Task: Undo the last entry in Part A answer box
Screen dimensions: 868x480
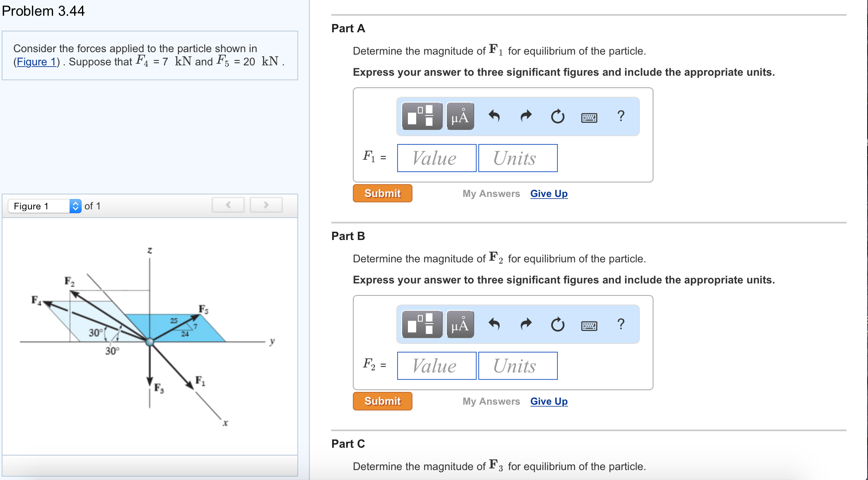Action: (x=495, y=117)
